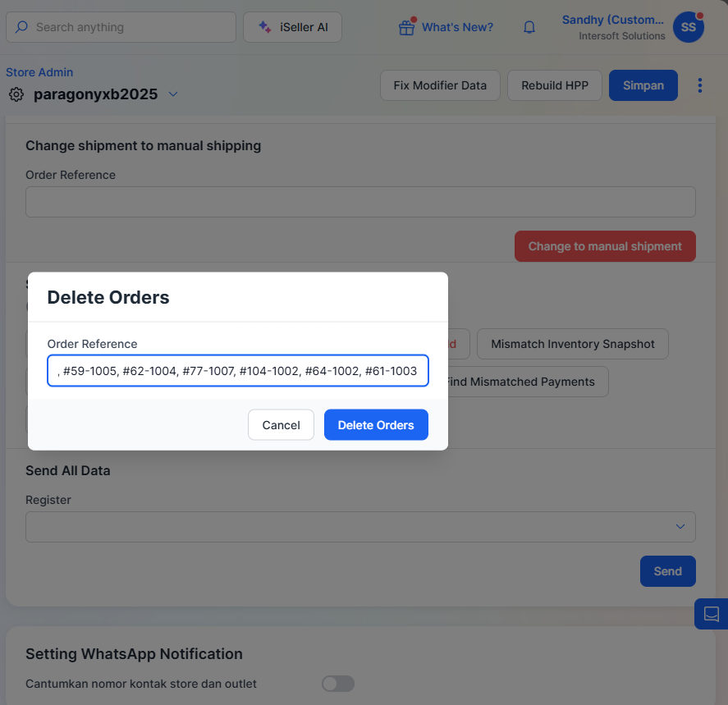
Task: Click the Fix Modifier Data button
Action: [440, 85]
